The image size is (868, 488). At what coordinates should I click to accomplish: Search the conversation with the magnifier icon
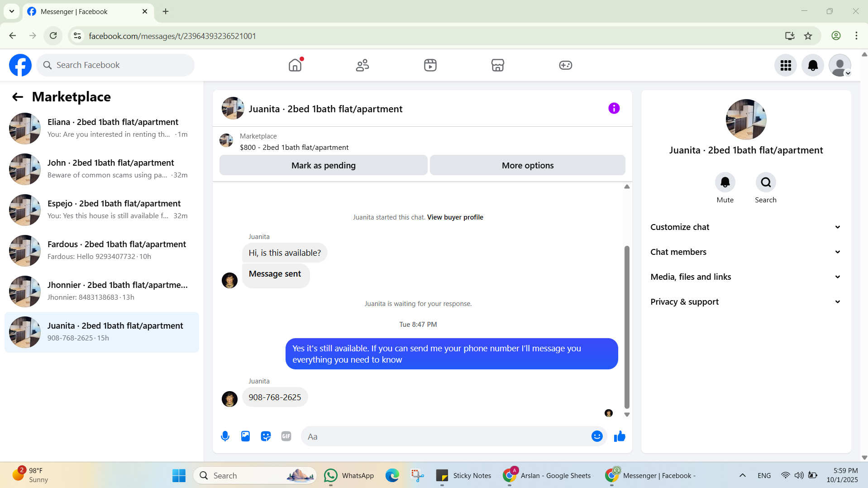[766, 182]
